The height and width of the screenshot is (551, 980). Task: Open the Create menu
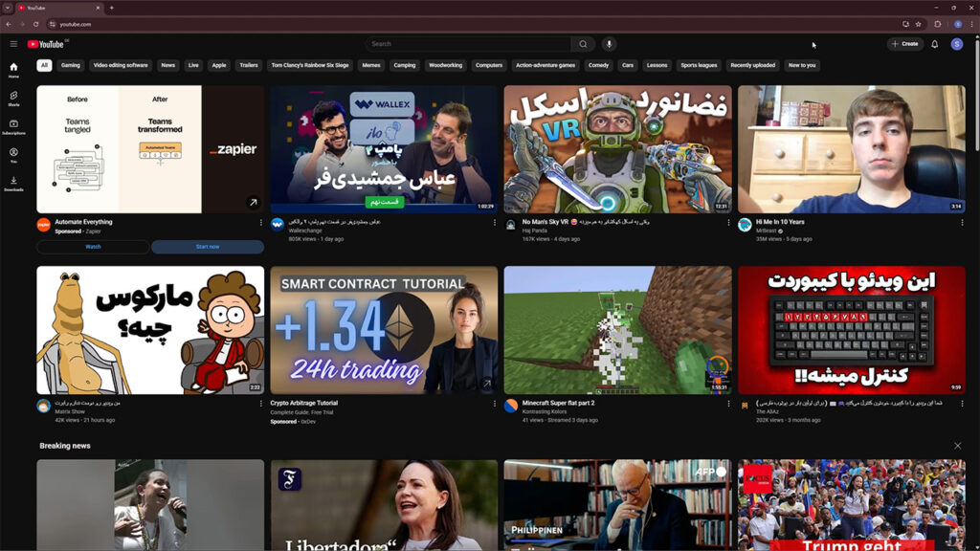click(x=904, y=44)
